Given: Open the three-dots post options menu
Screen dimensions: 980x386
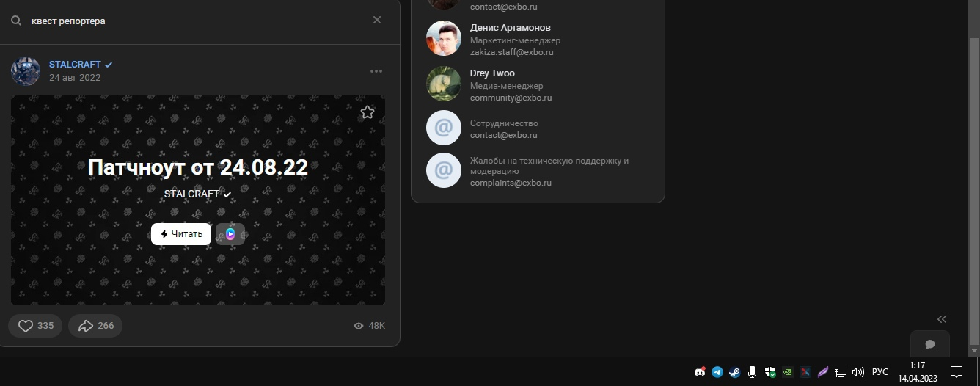Looking at the screenshot, I should (376, 71).
